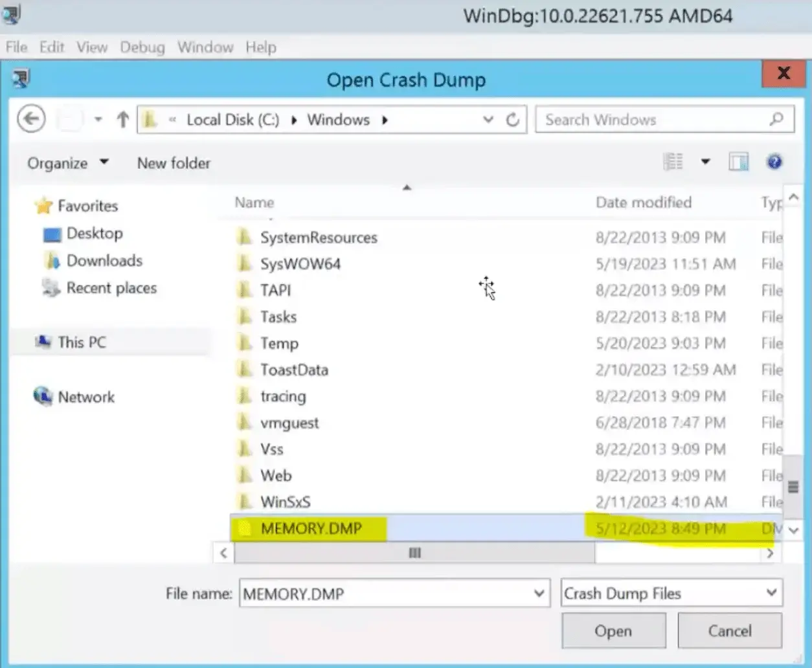Click the Open button
This screenshot has height=668, width=812.
point(613,630)
